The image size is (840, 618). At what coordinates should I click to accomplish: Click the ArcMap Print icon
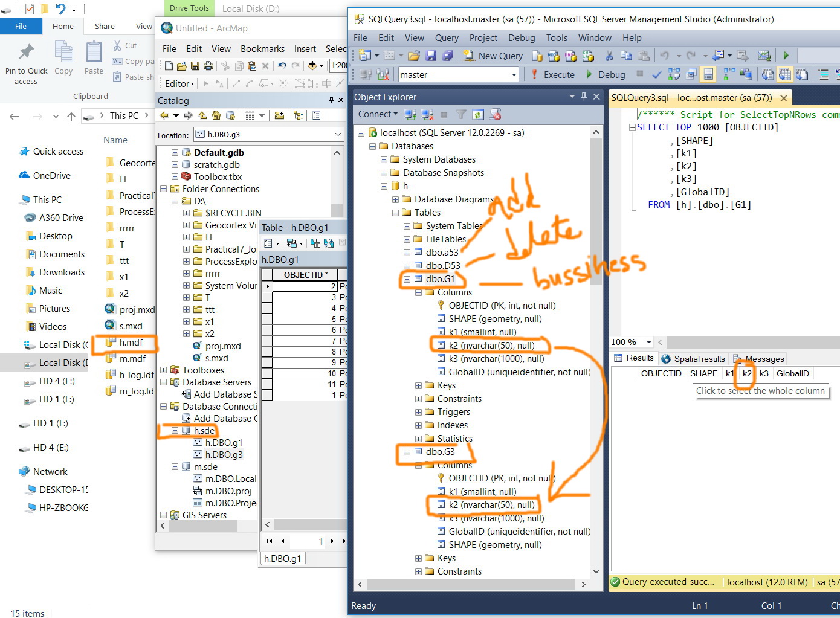[x=208, y=66]
